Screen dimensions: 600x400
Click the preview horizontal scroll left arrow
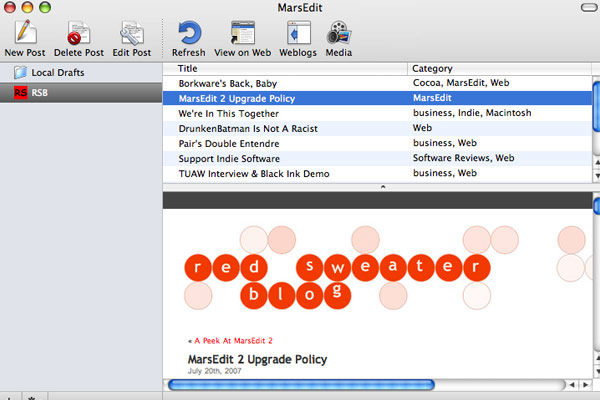(x=572, y=385)
